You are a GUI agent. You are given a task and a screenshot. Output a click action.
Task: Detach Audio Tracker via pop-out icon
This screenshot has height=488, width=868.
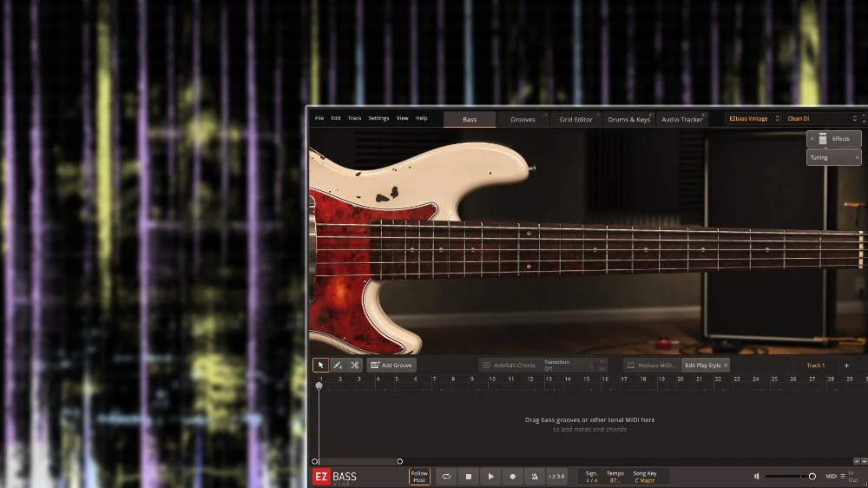704,115
